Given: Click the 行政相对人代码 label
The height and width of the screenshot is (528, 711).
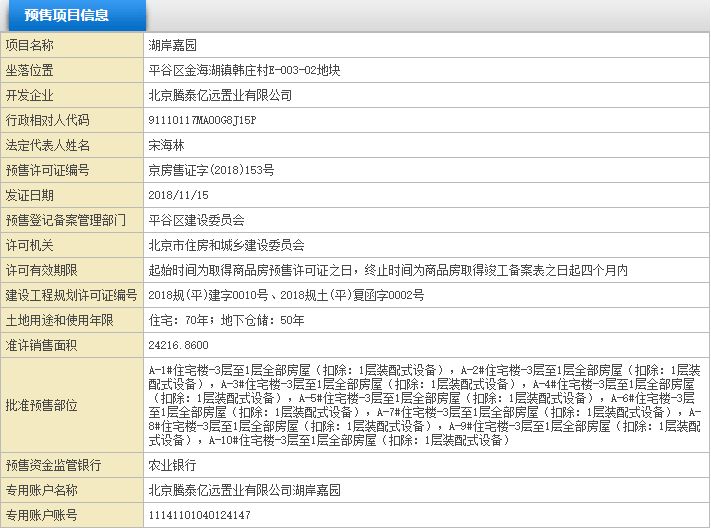Looking at the screenshot, I should (48, 120).
